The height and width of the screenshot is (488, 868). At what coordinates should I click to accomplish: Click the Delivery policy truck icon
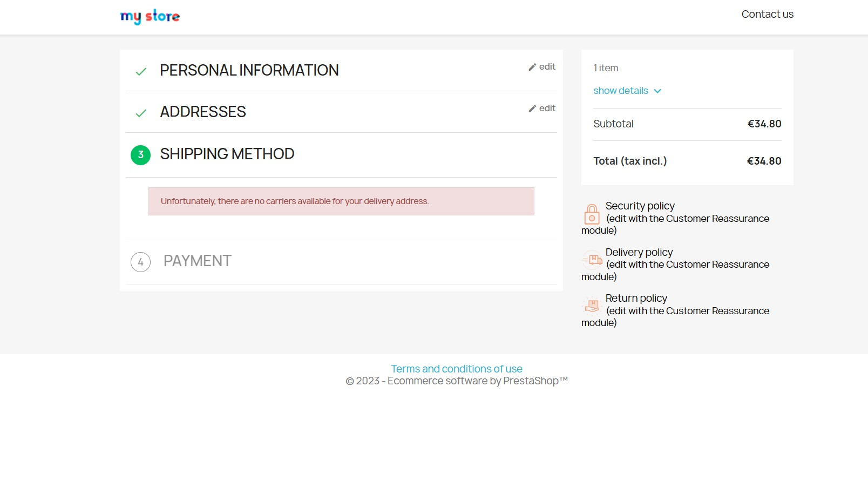click(592, 261)
